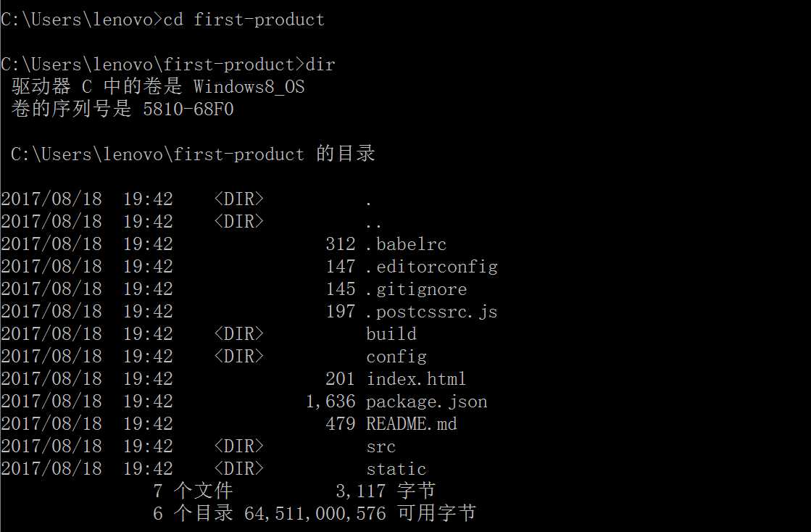Image resolution: width=811 pixels, height=532 pixels.
Task: Click the build directory name
Action: coord(391,334)
